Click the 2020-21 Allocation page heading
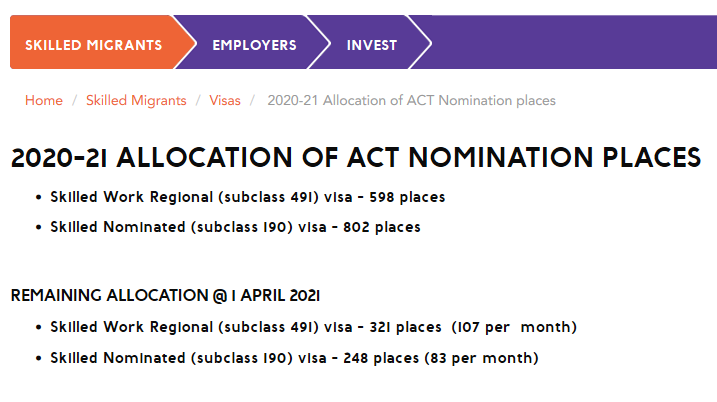 click(x=355, y=159)
